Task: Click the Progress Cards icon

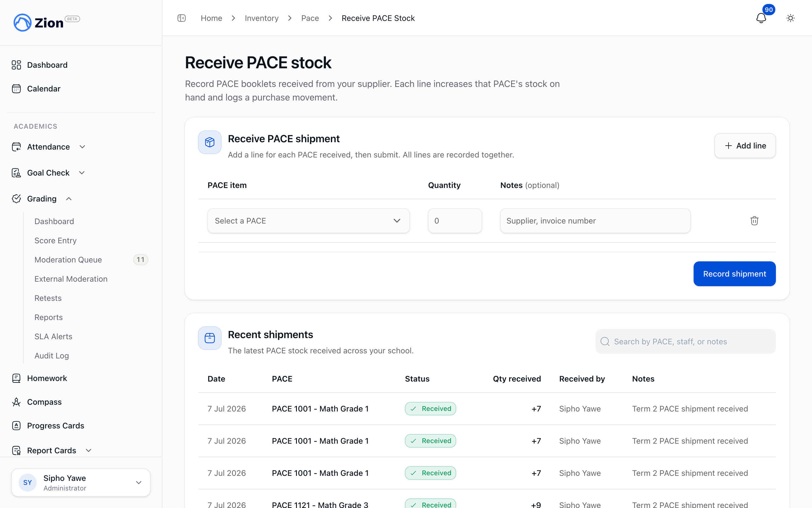Action: tap(16, 426)
